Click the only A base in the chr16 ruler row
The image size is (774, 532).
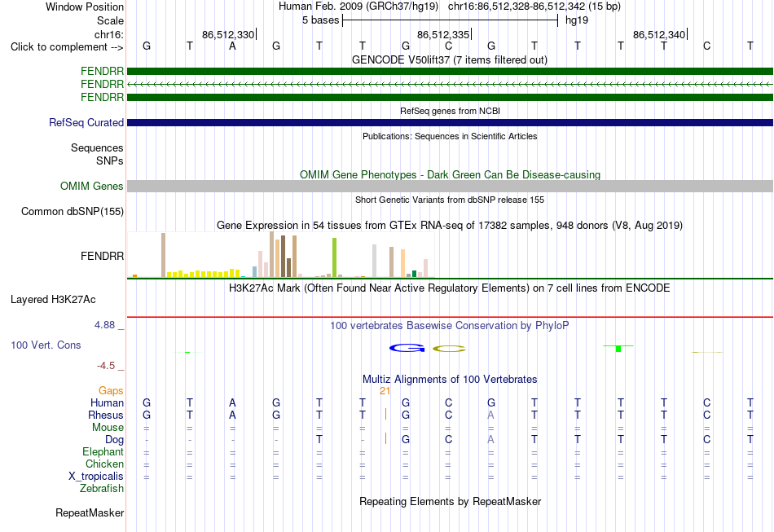(x=232, y=46)
